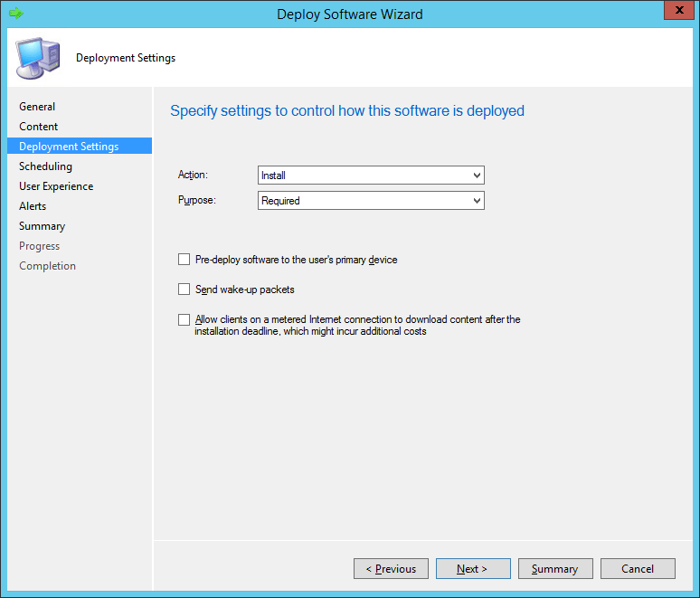
Task: Select the Deployment Settings step
Action: click(69, 147)
